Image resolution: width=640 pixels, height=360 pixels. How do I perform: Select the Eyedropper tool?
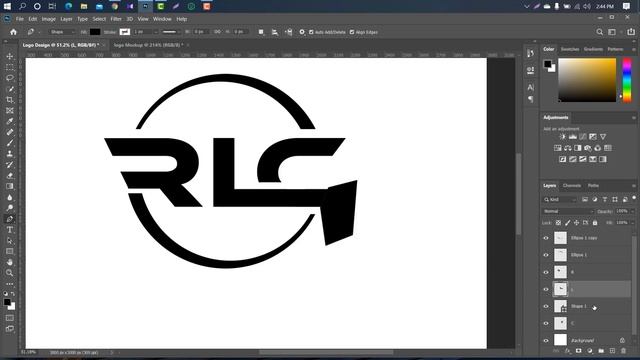point(10,121)
